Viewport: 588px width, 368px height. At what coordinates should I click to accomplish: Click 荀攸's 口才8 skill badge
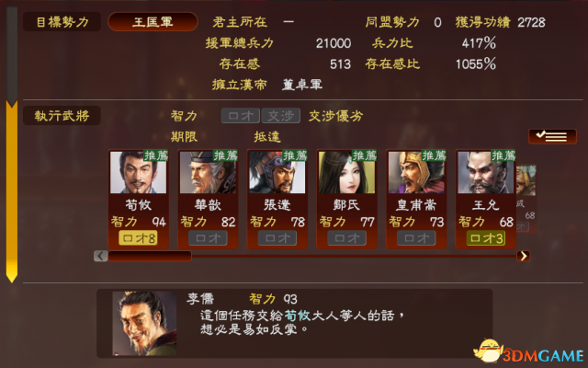coord(139,238)
